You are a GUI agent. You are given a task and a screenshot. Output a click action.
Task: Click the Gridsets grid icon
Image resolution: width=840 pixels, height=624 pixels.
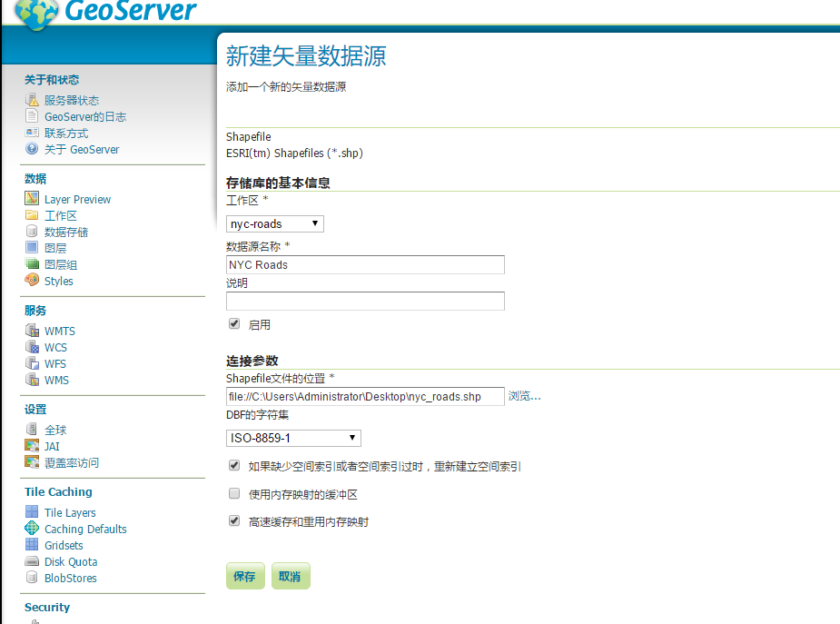pyautogui.click(x=32, y=544)
